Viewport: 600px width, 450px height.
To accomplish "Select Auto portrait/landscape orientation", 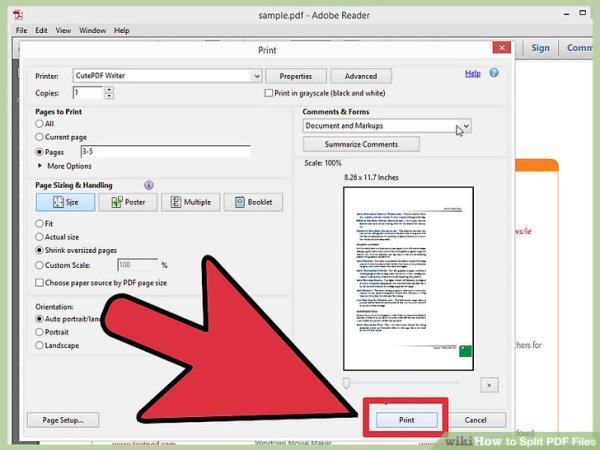I will (39, 319).
